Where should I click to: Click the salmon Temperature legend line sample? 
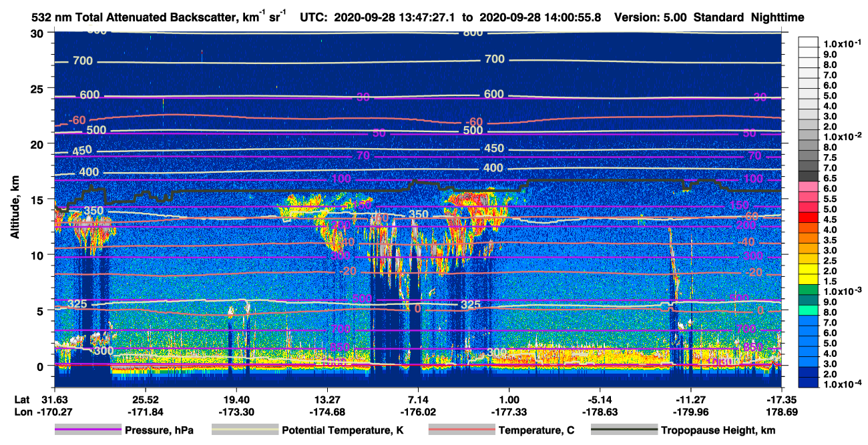coord(461,430)
